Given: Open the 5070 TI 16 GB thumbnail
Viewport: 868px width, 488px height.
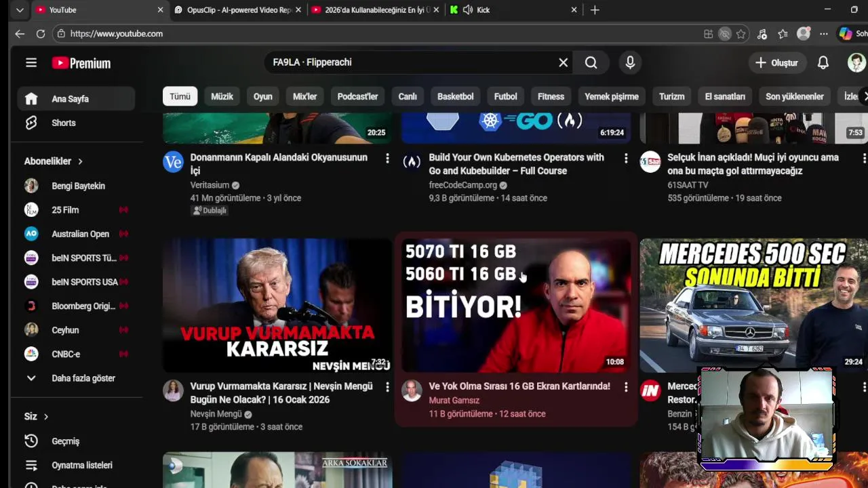Looking at the screenshot, I should (516, 306).
